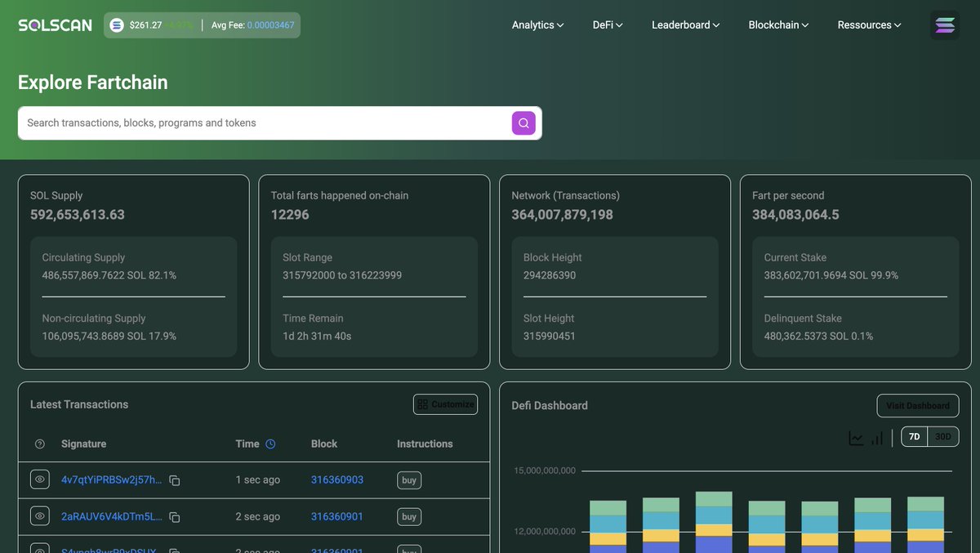The height and width of the screenshot is (553, 980).
Task: Toggle the clock icon next to Time
Action: tap(270, 444)
